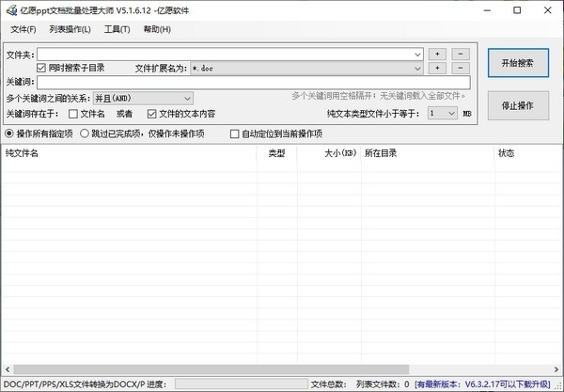The image size is (564, 392).
Task: Click the minus button beside folder field
Action: click(461, 54)
